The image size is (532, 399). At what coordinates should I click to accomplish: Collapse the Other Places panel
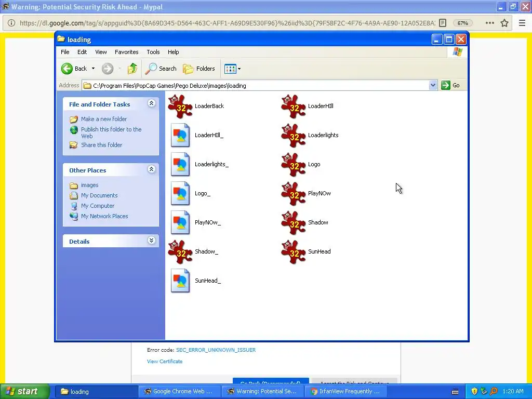tap(151, 169)
